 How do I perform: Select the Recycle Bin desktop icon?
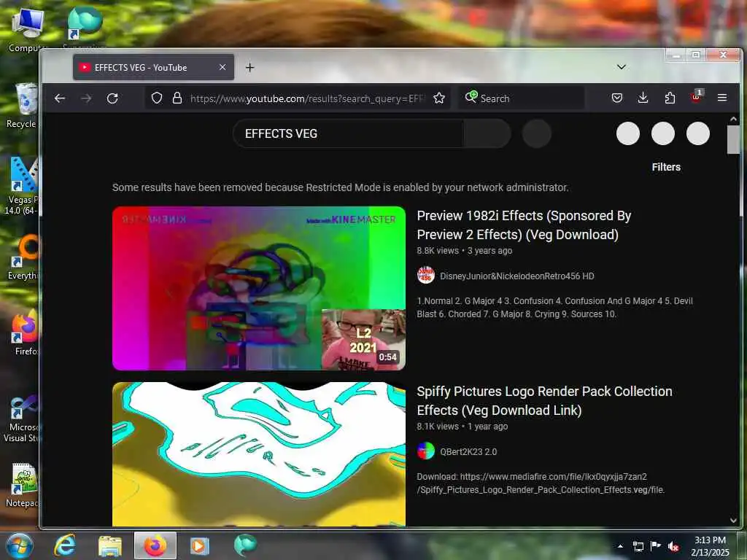[21, 106]
